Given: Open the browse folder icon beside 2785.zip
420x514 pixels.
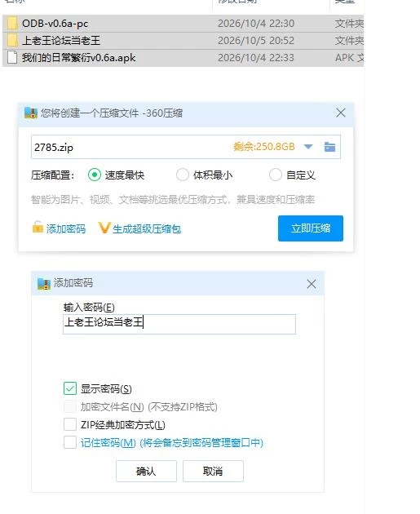Looking at the screenshot, I should point(329,147).
